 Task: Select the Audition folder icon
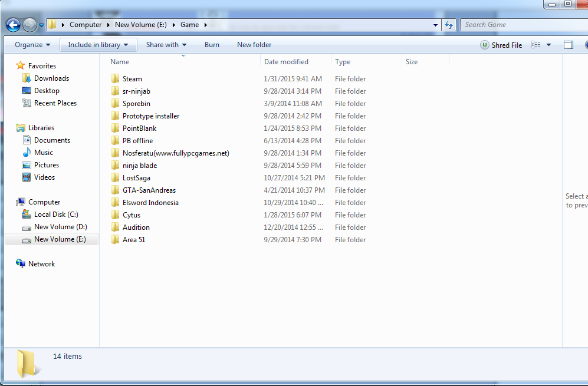[116, 227]
